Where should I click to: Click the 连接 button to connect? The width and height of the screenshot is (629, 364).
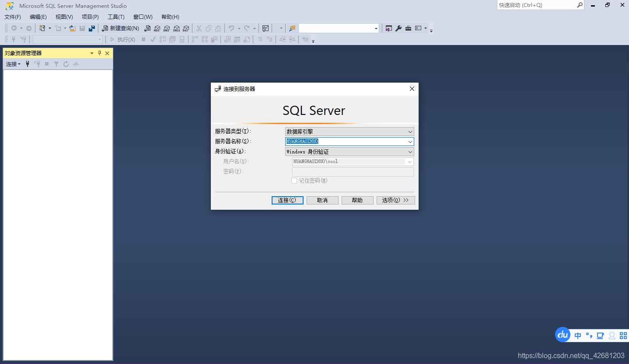287,200
